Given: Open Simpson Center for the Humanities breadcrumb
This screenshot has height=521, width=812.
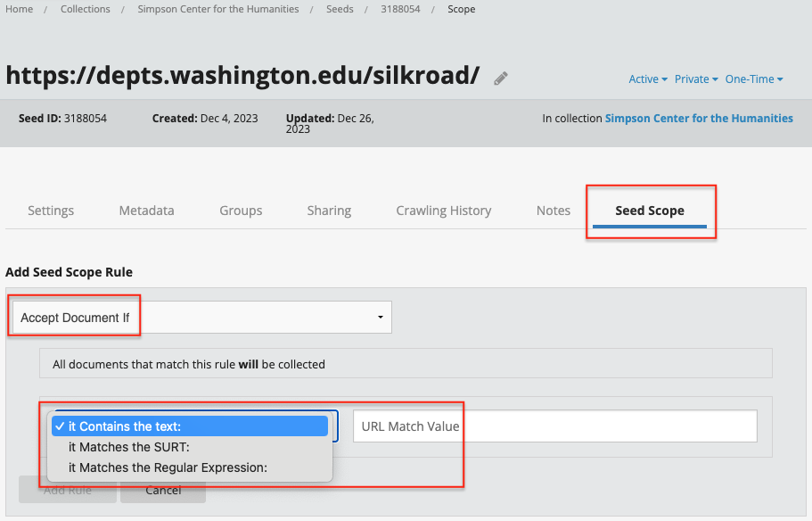Looking at the screenshot, I should [x=218, y=9].
